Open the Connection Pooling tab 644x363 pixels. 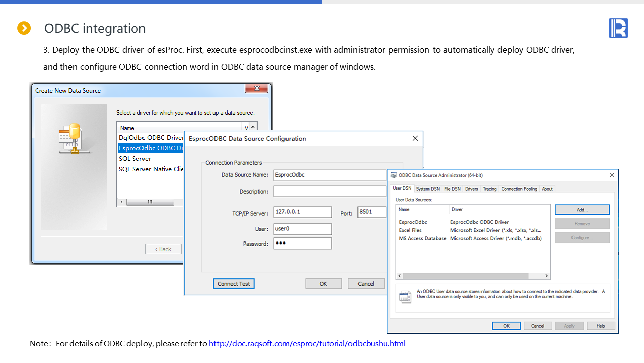(519, 189)
